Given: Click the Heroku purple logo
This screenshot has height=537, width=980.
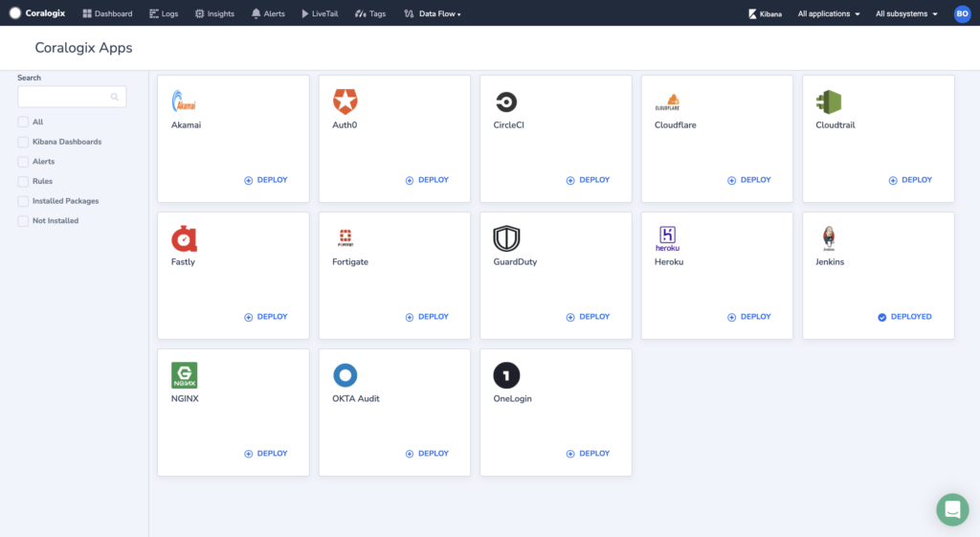Looking at the screenshot, I should [667, 238].
